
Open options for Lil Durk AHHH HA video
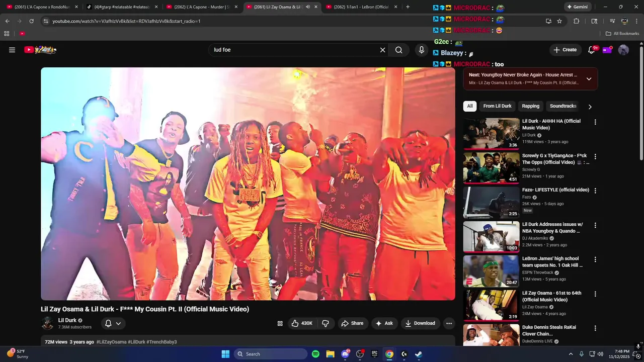[595, 122]
